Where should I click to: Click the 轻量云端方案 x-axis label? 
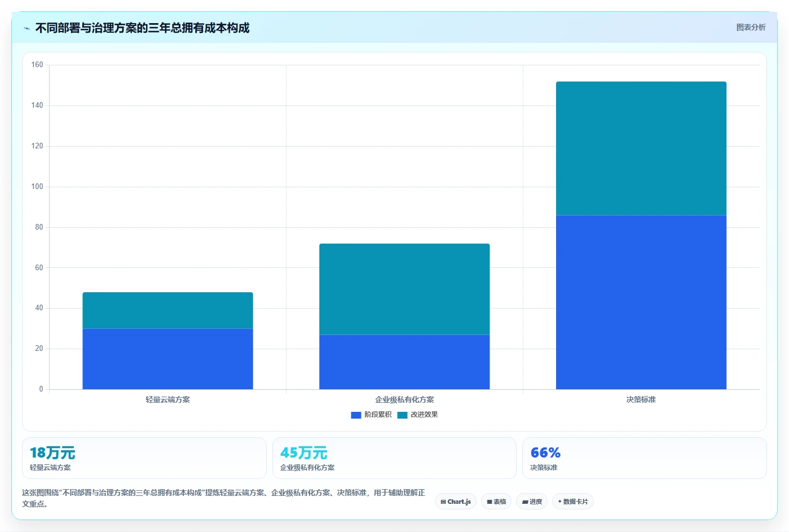[x=168, y=399]
